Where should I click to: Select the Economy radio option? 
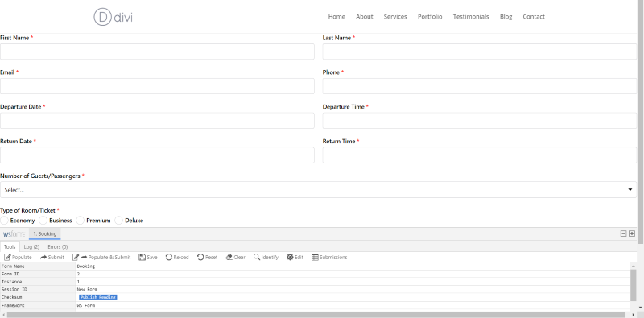pos(4,221)
